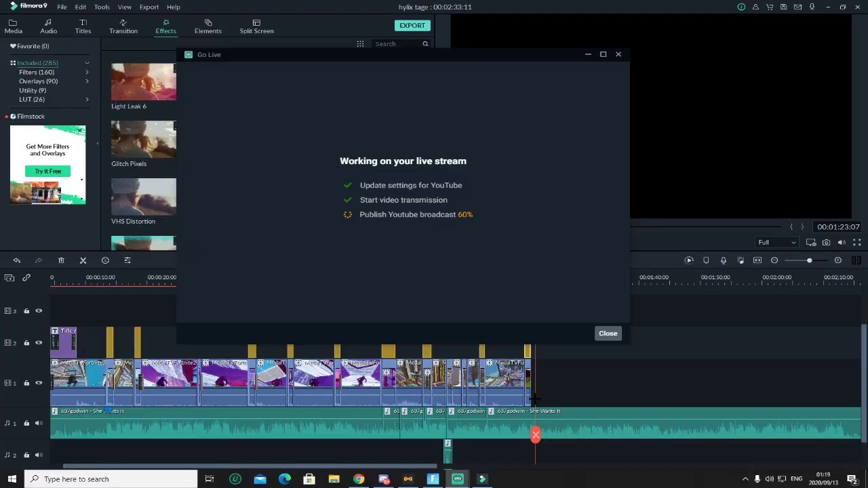Click the effects Search field
The height and width of the screenshot is (488, 868).
pos(397,44)
